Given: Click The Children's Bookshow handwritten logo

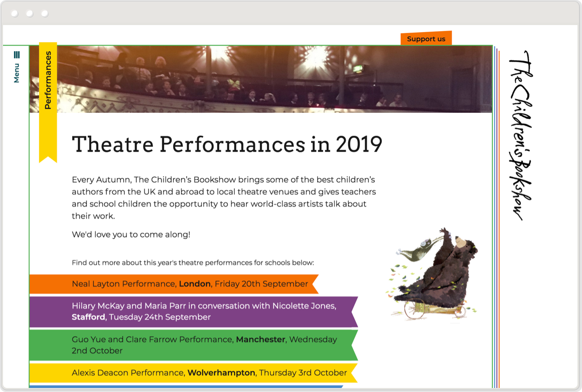Looking at the screenshot, I should click(x=521, y=135).
